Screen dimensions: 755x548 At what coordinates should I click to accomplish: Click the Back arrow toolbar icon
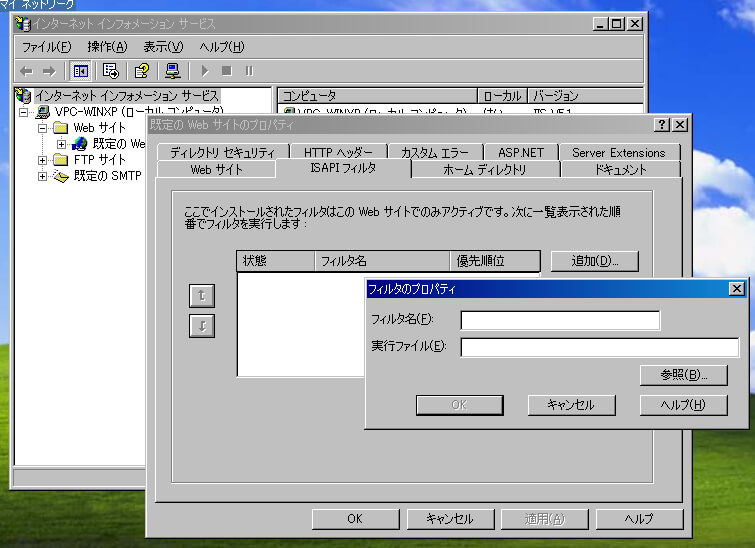click(x=26, y=71)
